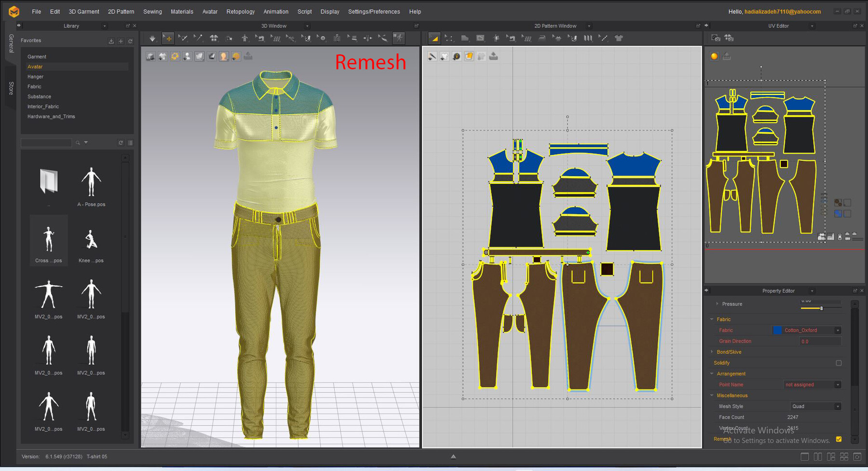The image size is (868, 471).
Task: Select the Rectangle pattern tool
Action: click(479, 38)
